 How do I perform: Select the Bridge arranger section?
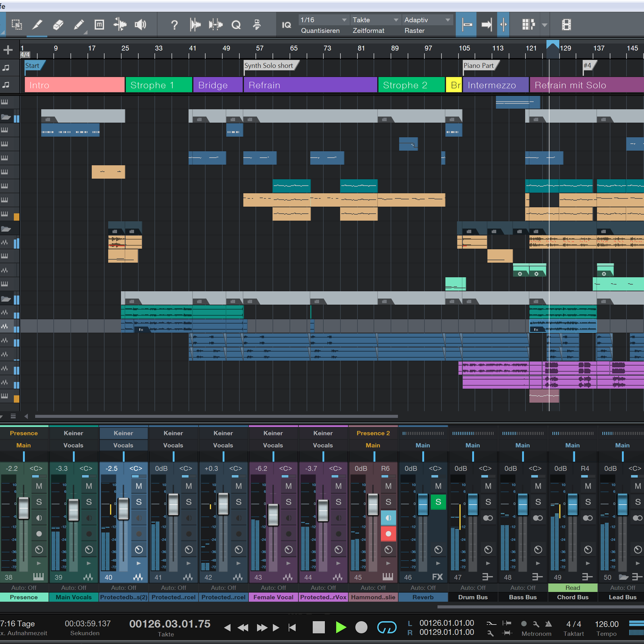pyautogui.click(x=218, y=85)
